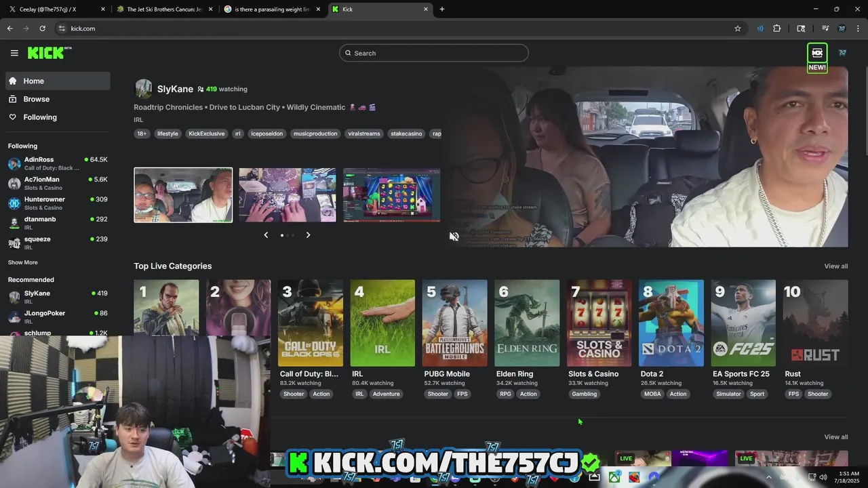This screenshot has width=868, height=488.
Task: Show the next featured stream in carousel
Action: (308, 235)
